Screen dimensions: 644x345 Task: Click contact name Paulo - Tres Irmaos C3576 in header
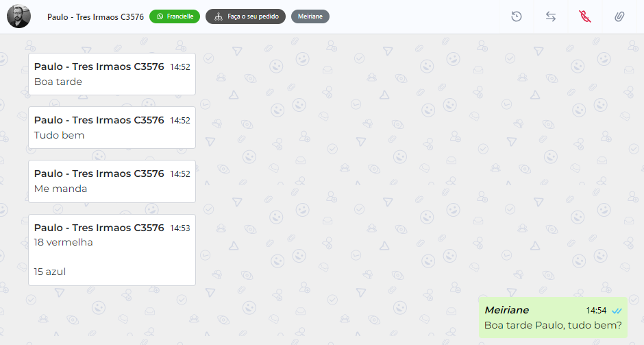coord(95,17)
